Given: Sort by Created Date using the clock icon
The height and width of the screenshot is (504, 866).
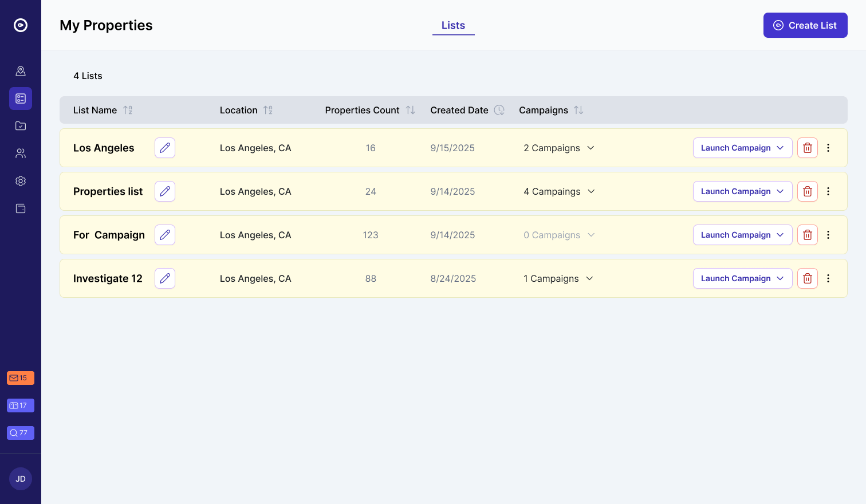Looking at the screenshot, I should [499, 110].
